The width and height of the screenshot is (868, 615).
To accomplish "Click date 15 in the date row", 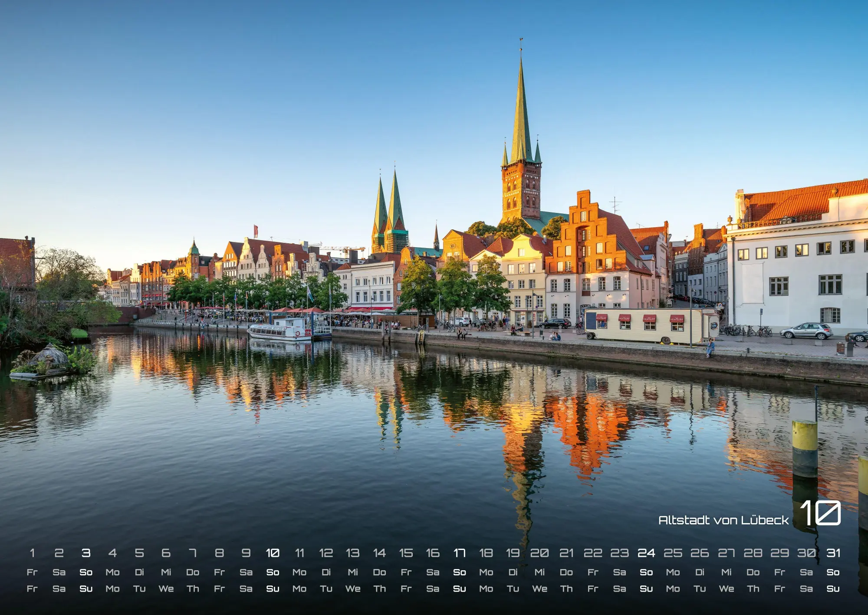I will pyautogui.click(x=406, y=553).
